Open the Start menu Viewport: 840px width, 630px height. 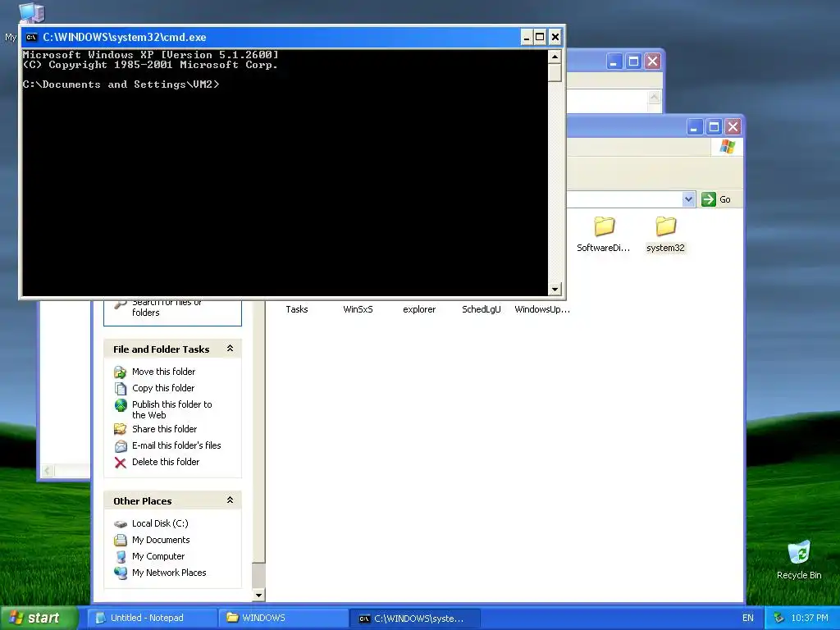(39, 618)
